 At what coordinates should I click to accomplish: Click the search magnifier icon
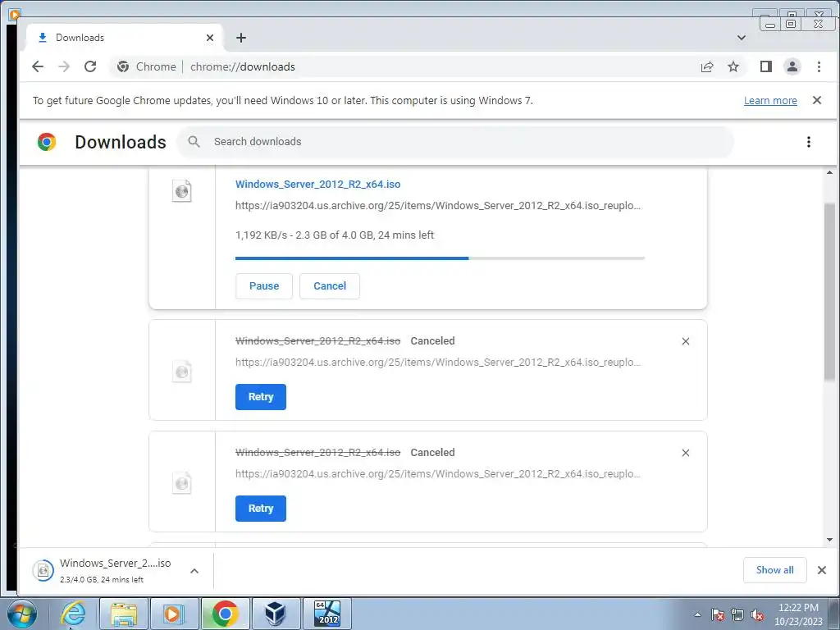coord(194,141)
